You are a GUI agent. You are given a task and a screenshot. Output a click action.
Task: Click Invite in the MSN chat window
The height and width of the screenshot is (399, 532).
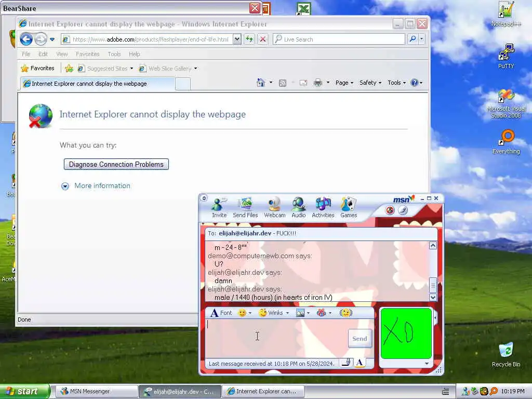tap(219, 207)
